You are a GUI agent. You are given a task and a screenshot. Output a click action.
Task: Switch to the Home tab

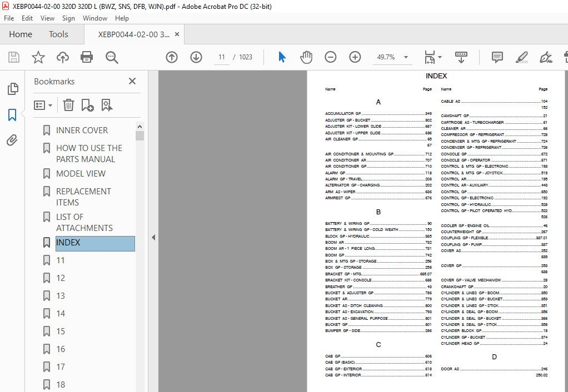point(21,34)
